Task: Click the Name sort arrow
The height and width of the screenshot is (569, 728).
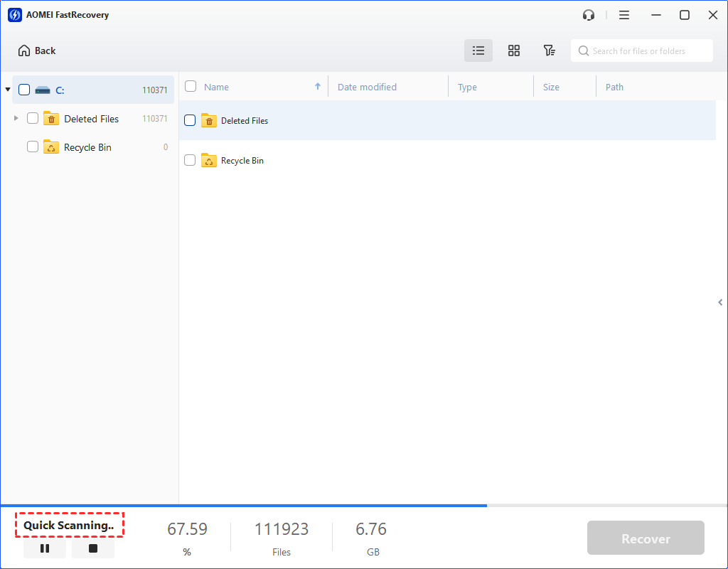Action: click(318, 86)
